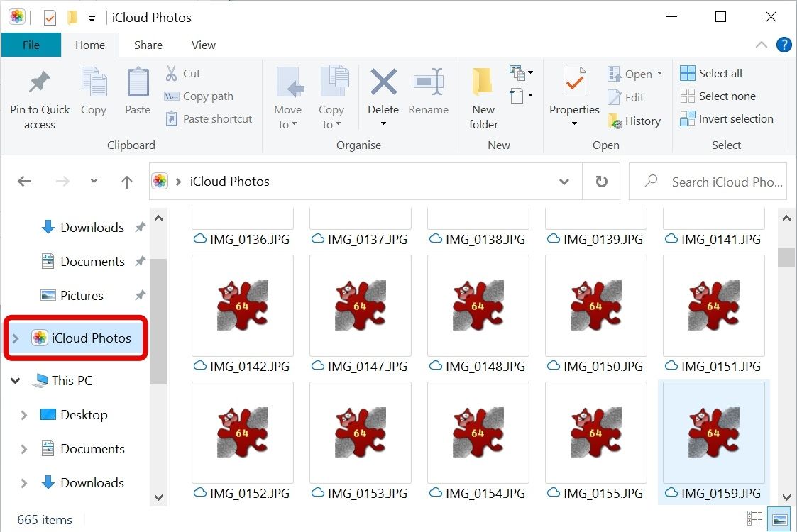
Task: Click the IMG_0136.JPG file name
Action: click(x=250, y=239)
